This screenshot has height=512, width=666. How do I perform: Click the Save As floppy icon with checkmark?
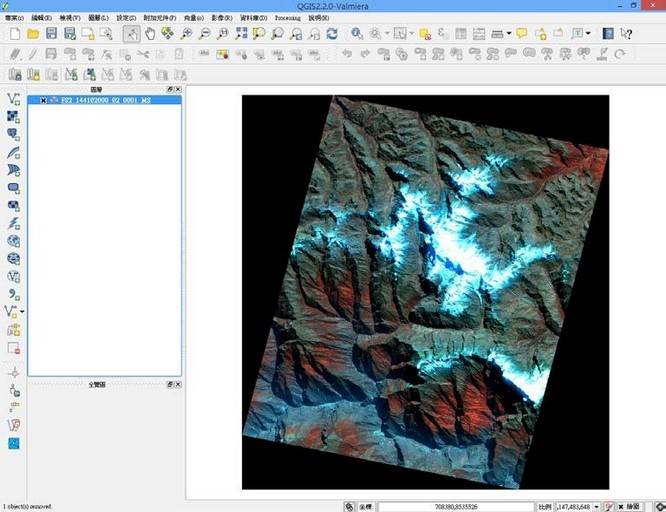coord(70,34)
